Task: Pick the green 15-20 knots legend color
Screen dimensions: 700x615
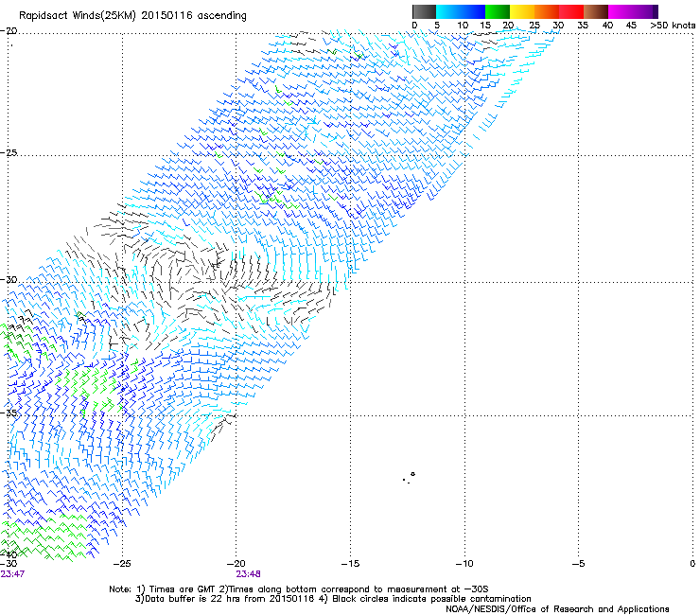Action: (498, 11)
